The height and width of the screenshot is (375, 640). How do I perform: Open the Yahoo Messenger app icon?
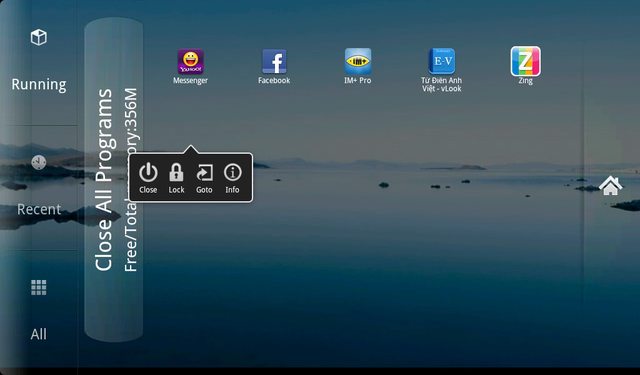(190, 61)
